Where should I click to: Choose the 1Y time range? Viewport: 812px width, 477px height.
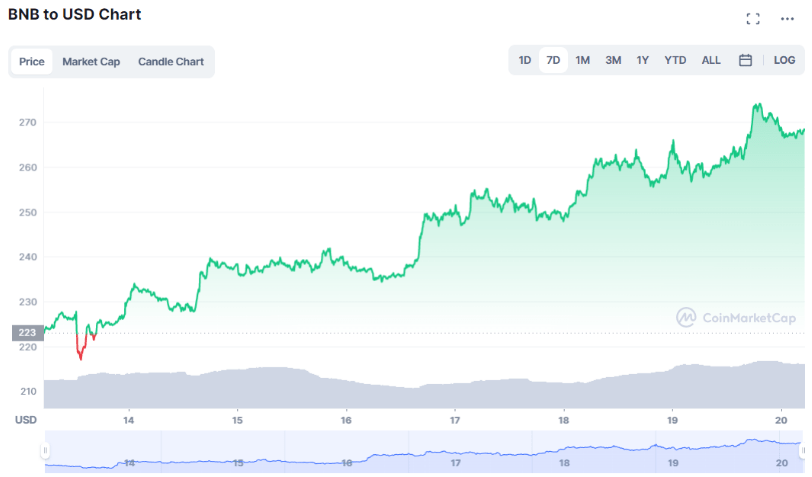click(x=643, y=61)
